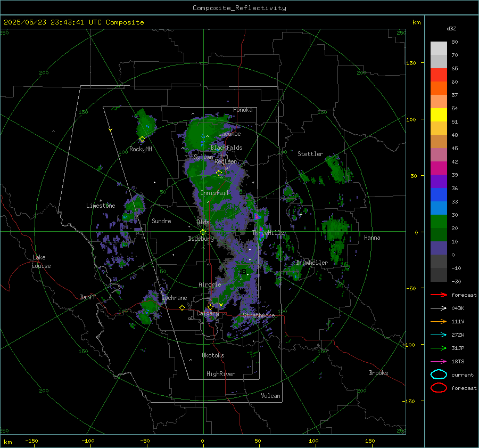
Task: Click the Ponoka city label
Action: click(x=243, y=110)
